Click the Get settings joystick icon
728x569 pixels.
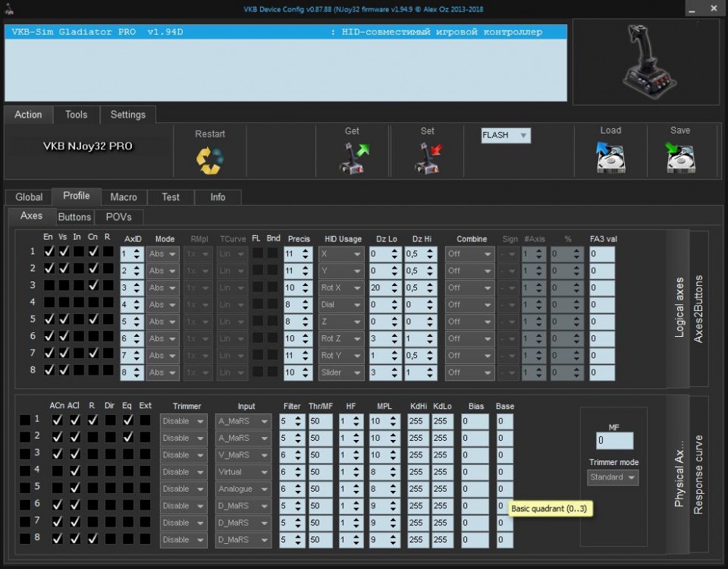click(x=353, y=158)
